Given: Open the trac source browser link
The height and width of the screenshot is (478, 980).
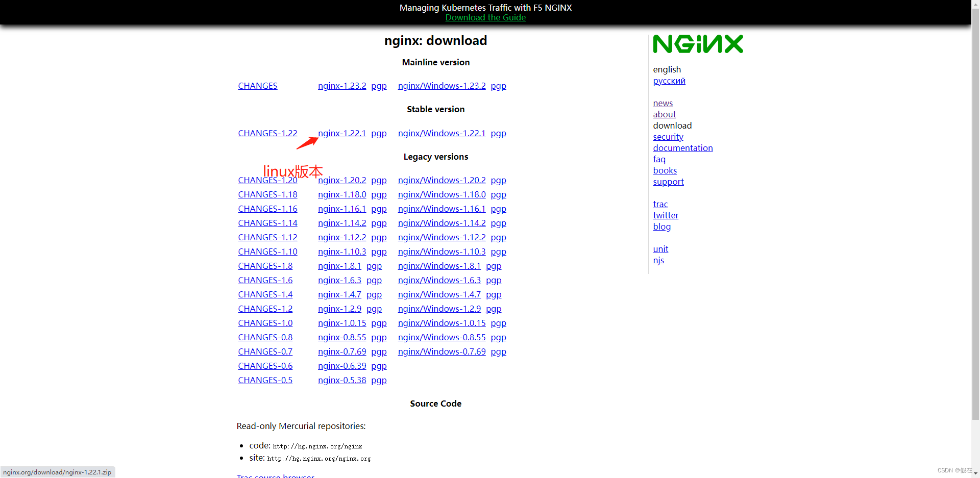Looking at the screenshot, I should 276,475.
